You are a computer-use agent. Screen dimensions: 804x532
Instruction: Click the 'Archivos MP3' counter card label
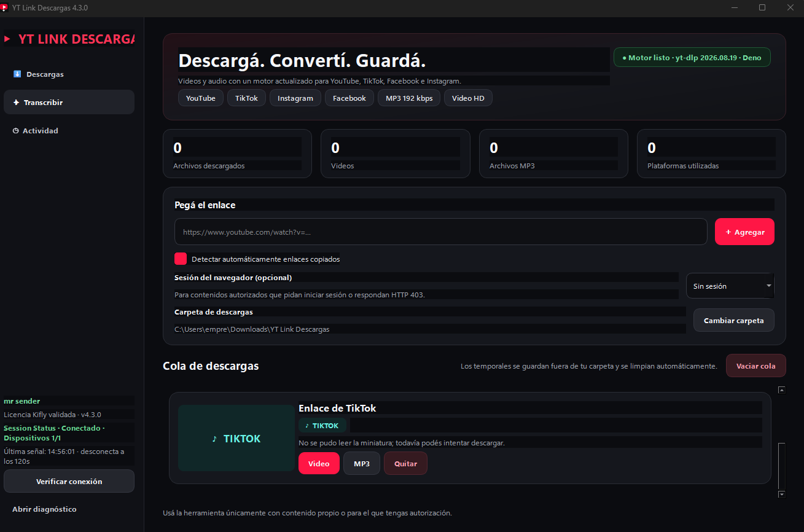click(x=512, y=166)
